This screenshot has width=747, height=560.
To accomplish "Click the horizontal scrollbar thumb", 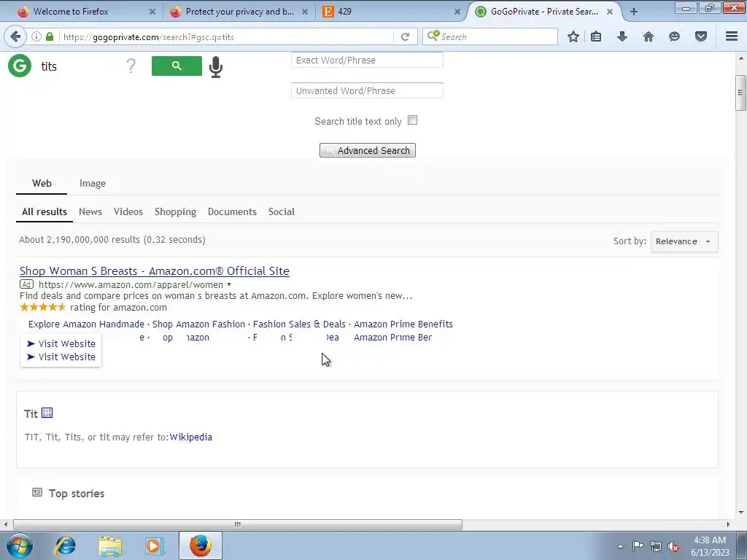I will pos(237,524).
